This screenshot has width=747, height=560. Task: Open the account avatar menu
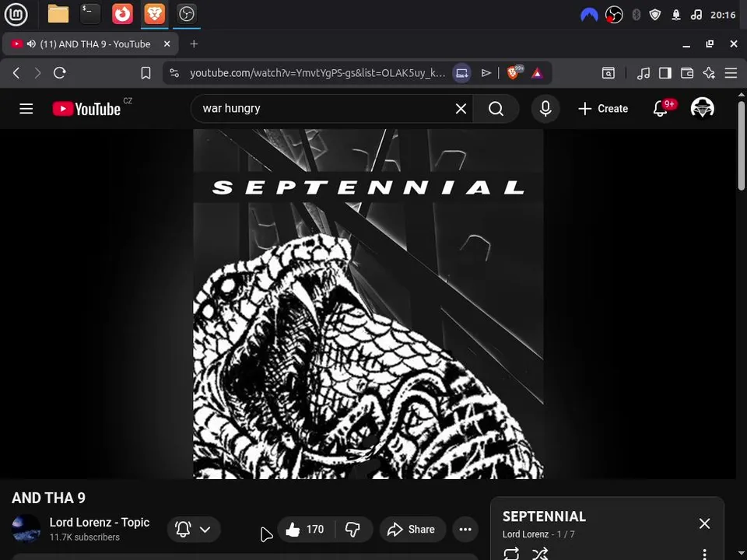point(703,108)
